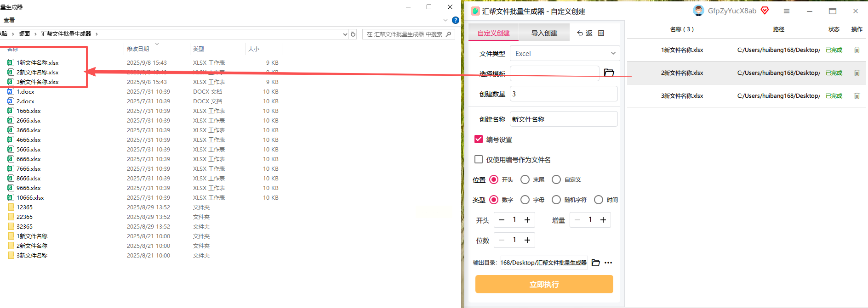This screenshot has width=868, height=308.
Task: Increase the 开头 start number with plus
Action: pyautogui.click(x=527, y=220)
